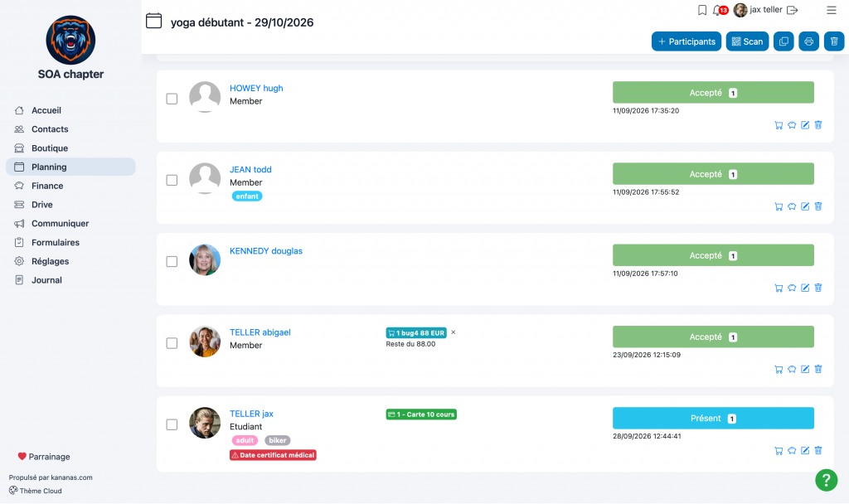Check the box for HOWEY hugh
This screenshot has height=504, width=849.
coord(172,99)
